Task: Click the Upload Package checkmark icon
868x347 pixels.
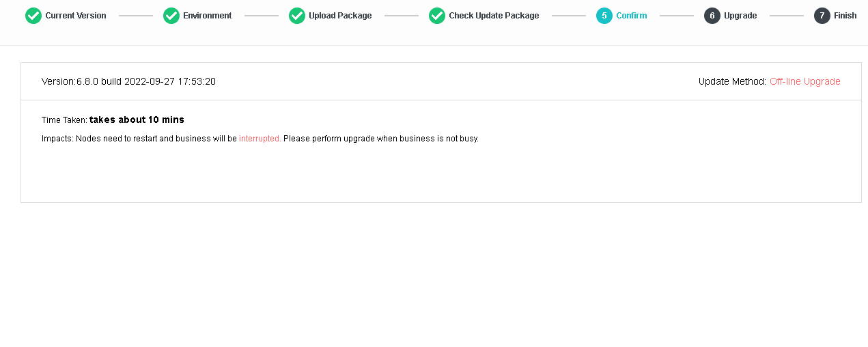Action: pyautogui.click(x=297, y=16)
